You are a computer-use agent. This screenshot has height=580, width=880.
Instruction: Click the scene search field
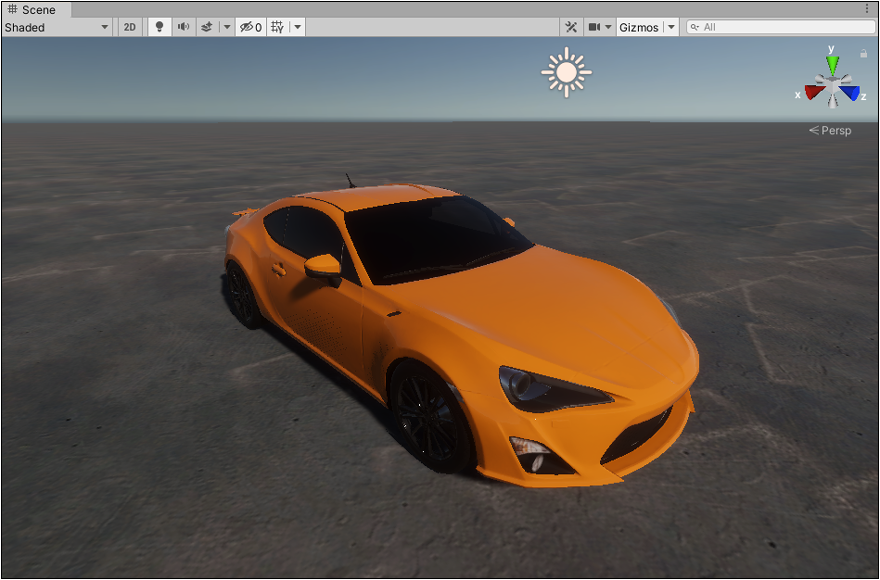[x=780, y=27]
